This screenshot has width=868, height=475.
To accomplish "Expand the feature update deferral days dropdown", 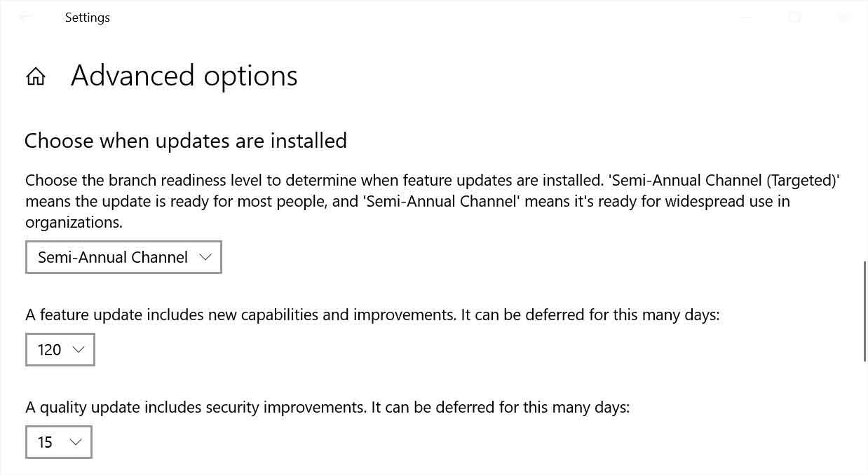I will pos(60,350).
